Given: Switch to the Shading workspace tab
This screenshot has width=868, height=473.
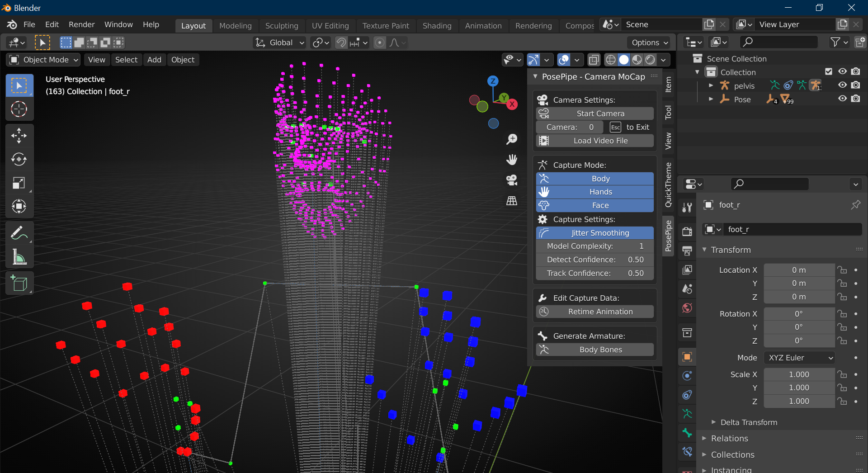Looking at the screenshot, I should 437,26.
